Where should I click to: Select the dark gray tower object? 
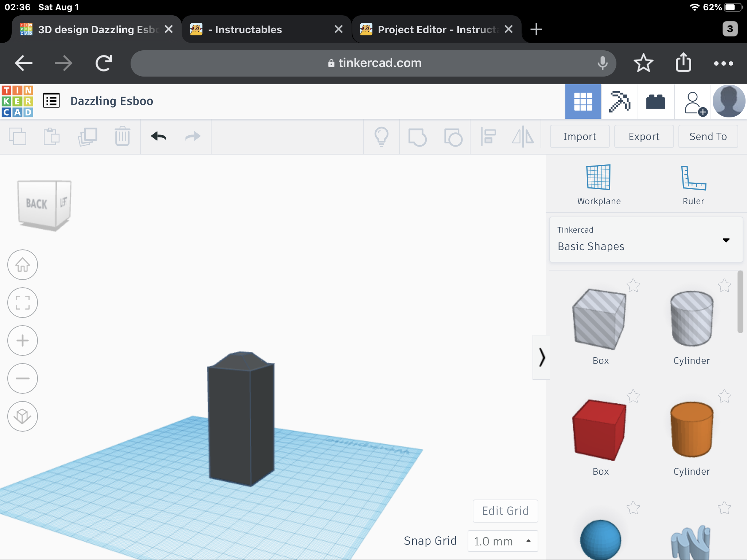(x=241, y=419)
